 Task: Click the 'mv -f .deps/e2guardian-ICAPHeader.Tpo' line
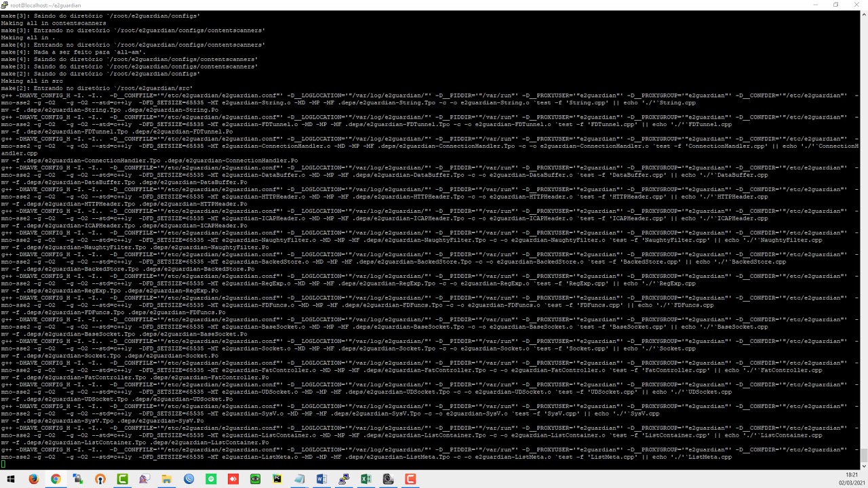coord(124,226)
